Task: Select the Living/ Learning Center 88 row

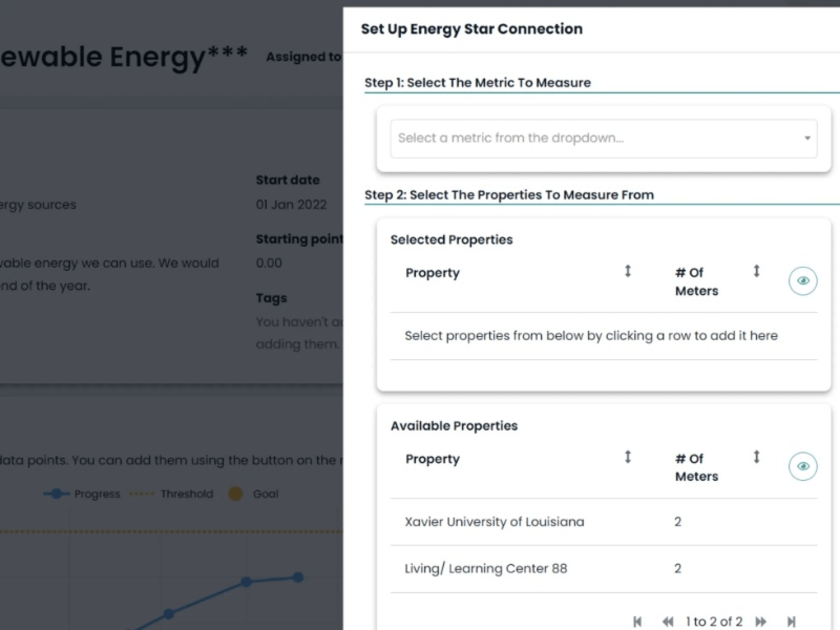Action: pos(486,568)
